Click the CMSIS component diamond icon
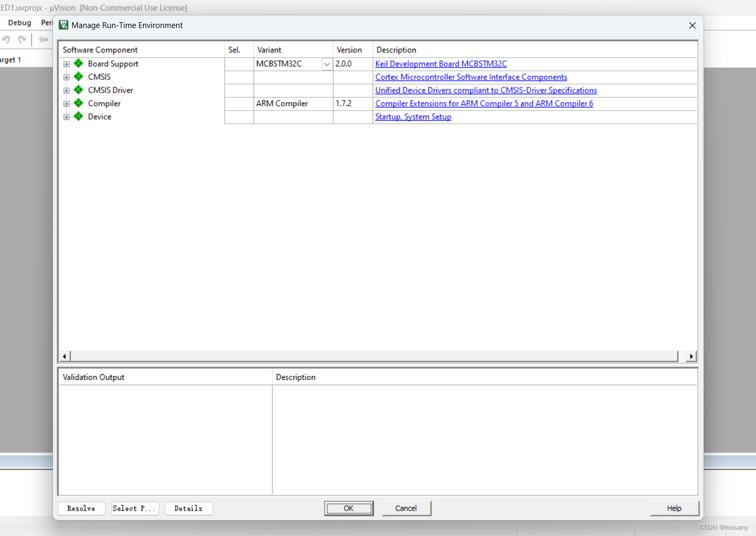This screenshot has width=756, height=536. tap(78, 77)
